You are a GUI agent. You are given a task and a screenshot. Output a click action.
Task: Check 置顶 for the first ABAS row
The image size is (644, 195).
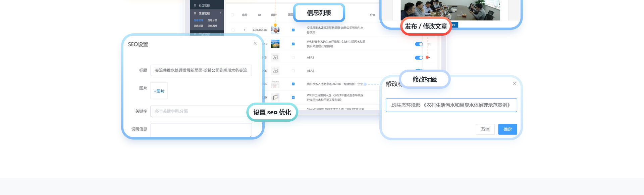click(x=293, y=57)
